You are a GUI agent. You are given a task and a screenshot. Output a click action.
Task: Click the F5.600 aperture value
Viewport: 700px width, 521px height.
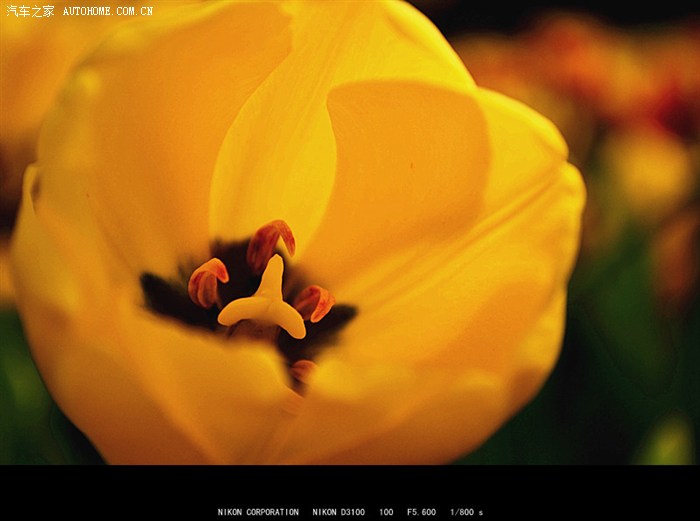pyautogui.click(x=421, y=512)
